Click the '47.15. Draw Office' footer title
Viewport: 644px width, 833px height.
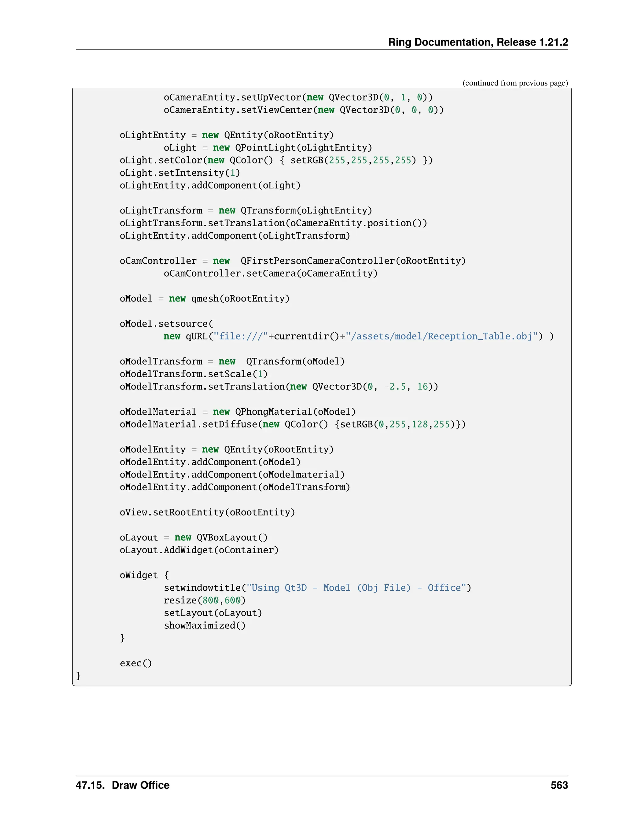click(122, 785)
